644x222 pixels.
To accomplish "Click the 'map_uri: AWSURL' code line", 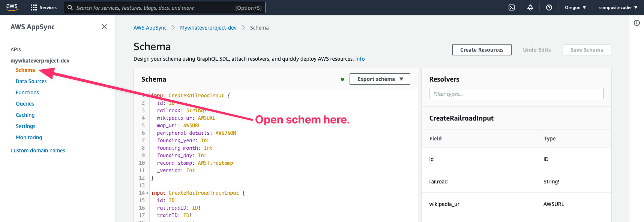I will coord(179,125).
